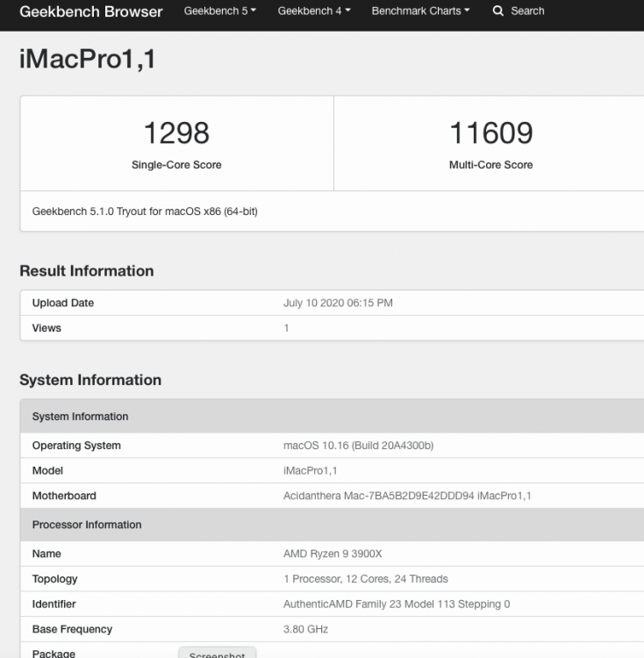Screen dimensions: 644x658
Task: Click the Model row label
Action: coord(47,471)
